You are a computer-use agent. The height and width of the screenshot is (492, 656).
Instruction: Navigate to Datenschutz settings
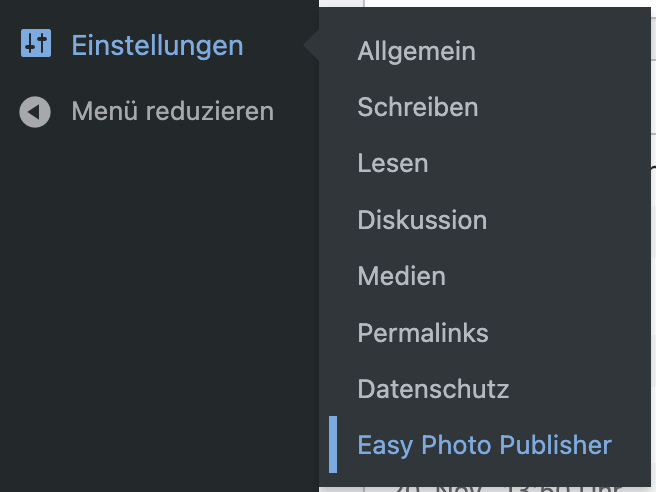433,388
